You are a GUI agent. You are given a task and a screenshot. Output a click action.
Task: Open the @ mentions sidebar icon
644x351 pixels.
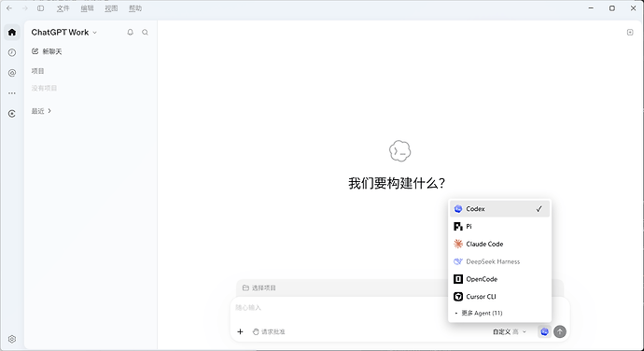[x=12, y=73]
